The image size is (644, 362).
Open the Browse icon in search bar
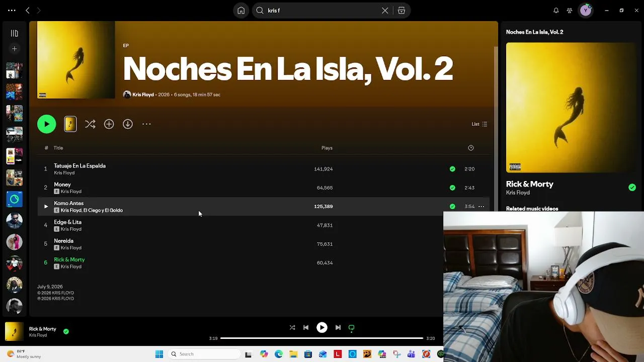pyautogui.click(x=401, y=11)
